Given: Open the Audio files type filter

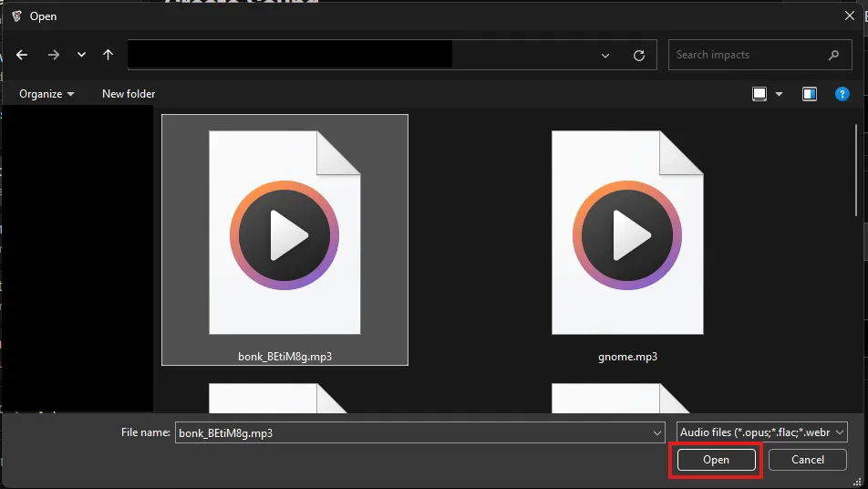Looking at the screenshot, I should tap(762, 432).
